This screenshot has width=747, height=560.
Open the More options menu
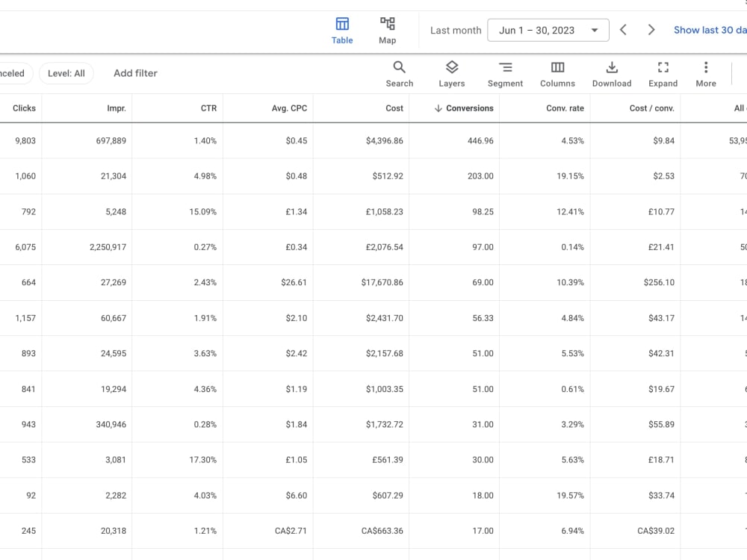[706, 74]
